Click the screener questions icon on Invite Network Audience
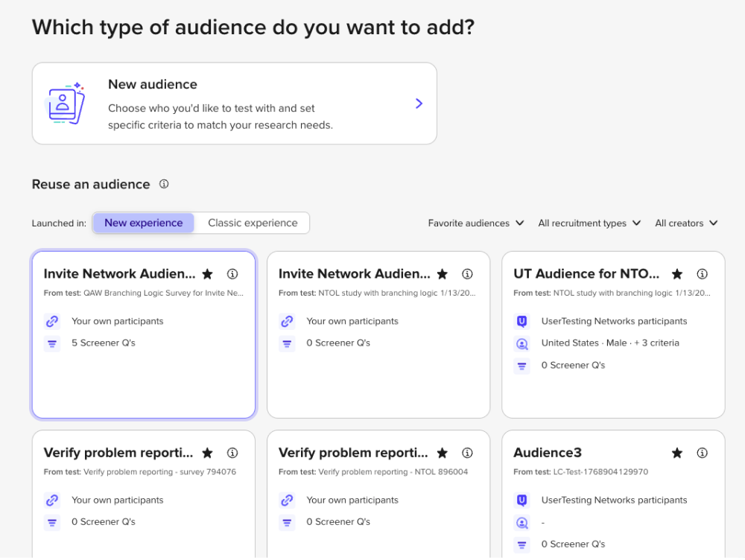Viewport: 745px width, 560px height. click(51, 343)
